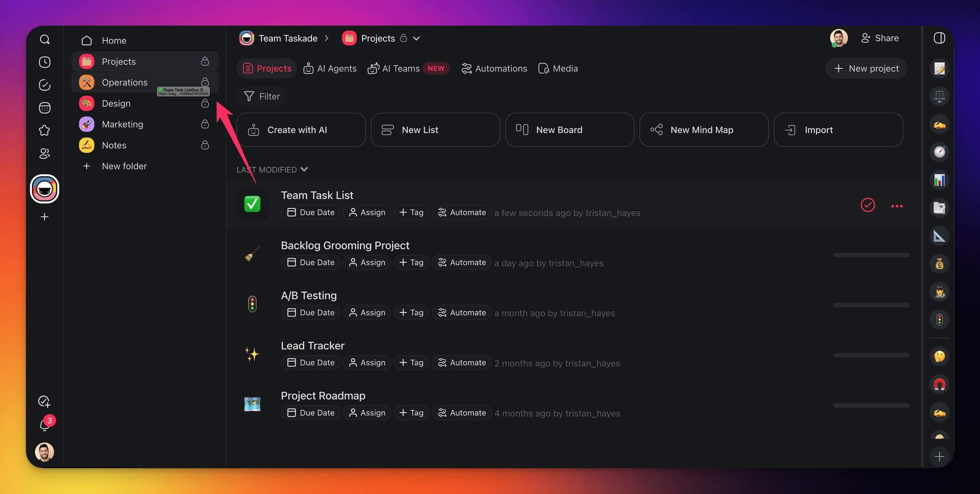Viewport: 980px width, 494px height.
Task: Click the starred favorites icon
Action: [45, 130]
